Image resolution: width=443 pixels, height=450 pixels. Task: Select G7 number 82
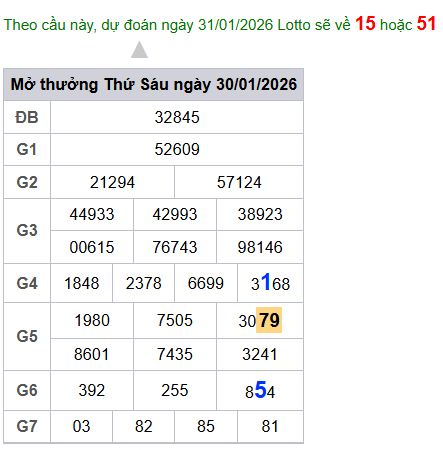pyautogui.click(x=144, y=427)
